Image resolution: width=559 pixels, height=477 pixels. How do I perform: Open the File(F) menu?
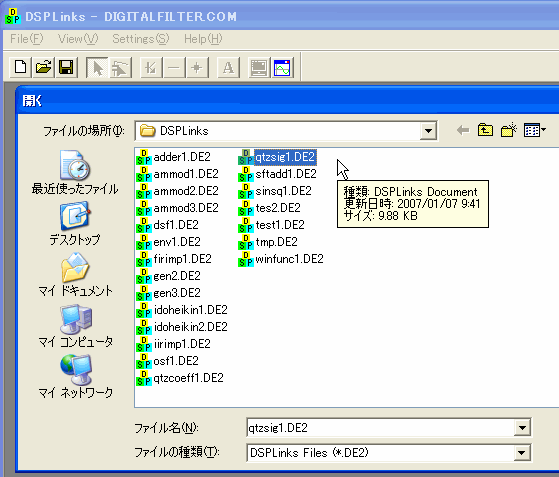(x=26, y=39)
